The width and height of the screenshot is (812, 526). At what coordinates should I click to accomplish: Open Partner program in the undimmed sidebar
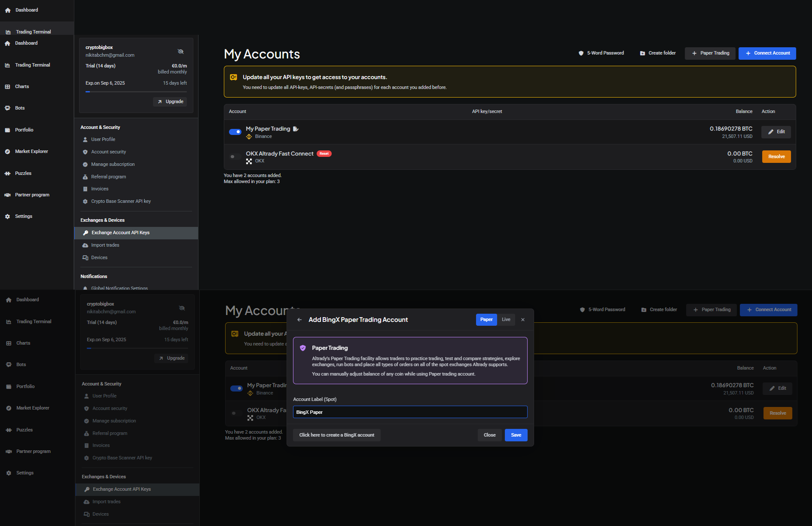[x=27, y=195]
